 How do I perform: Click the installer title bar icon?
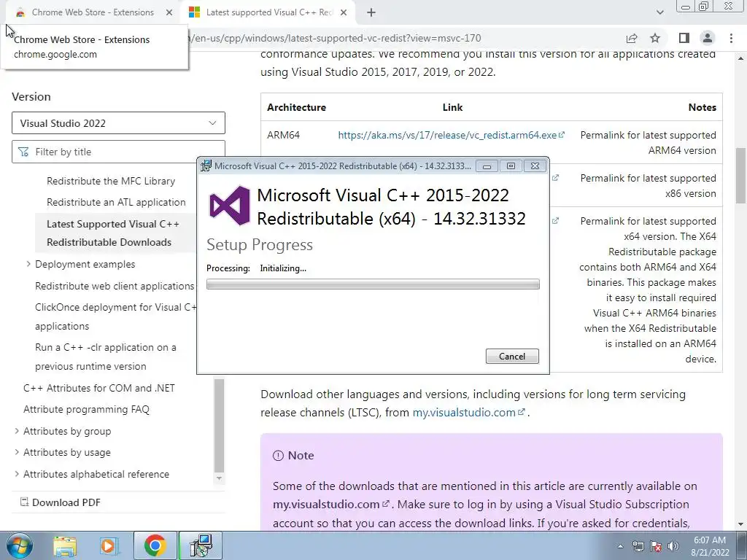(206, 166)
